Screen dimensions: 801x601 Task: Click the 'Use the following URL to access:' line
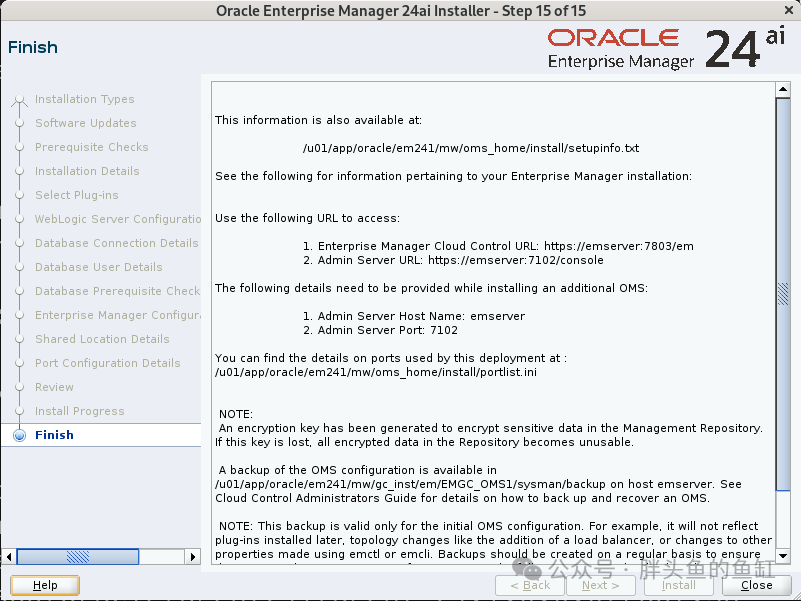click(x=308, y=218)
